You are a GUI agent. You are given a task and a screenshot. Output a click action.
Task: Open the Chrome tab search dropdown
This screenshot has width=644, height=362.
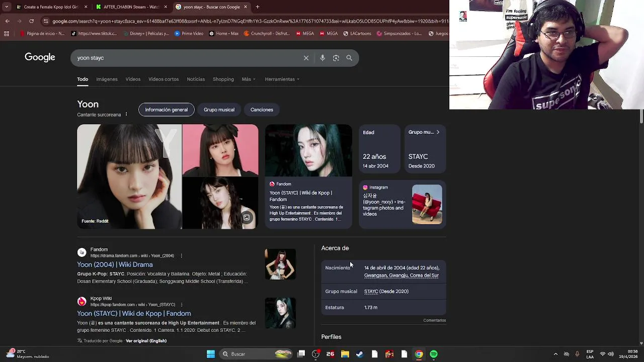[x=6, y=7]
